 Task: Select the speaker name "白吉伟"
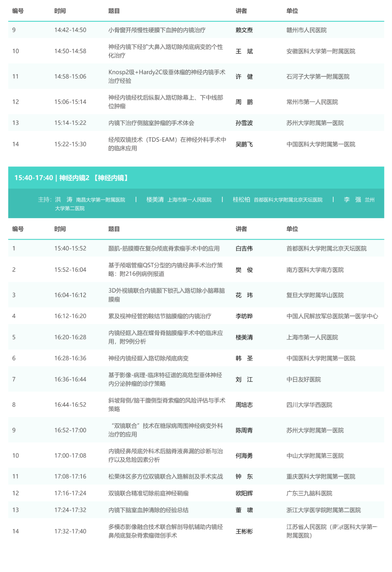244,249
